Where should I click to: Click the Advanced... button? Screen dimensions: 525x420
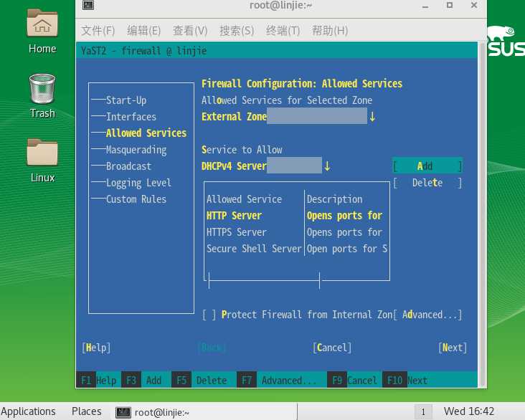coord(427,315)
